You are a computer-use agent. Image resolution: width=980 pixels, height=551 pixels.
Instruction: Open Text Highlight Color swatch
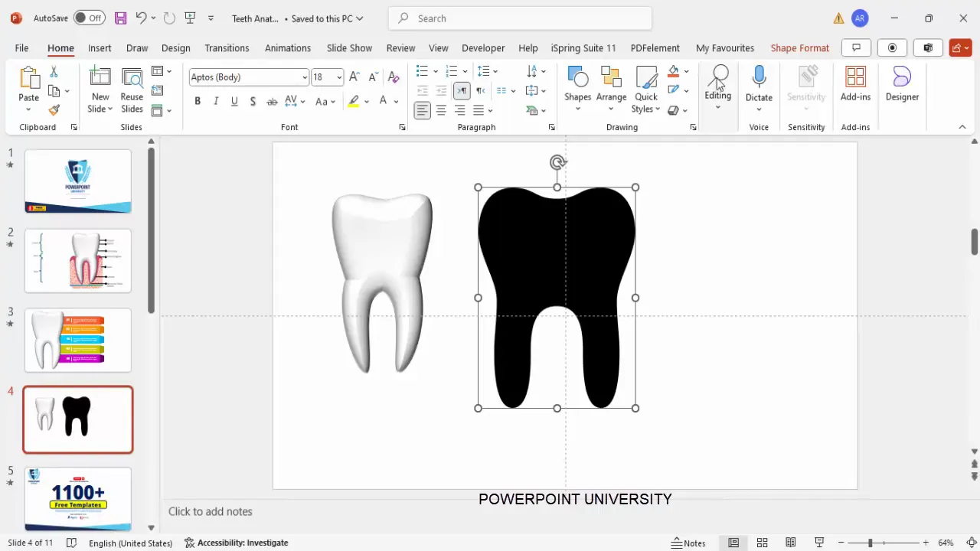point(353,101)
